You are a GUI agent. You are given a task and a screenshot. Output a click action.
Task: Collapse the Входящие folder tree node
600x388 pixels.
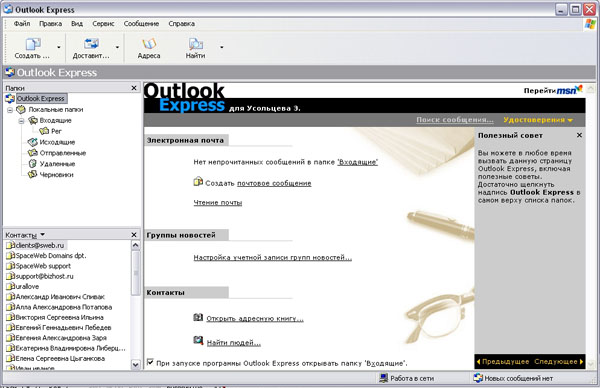[21, 121]
